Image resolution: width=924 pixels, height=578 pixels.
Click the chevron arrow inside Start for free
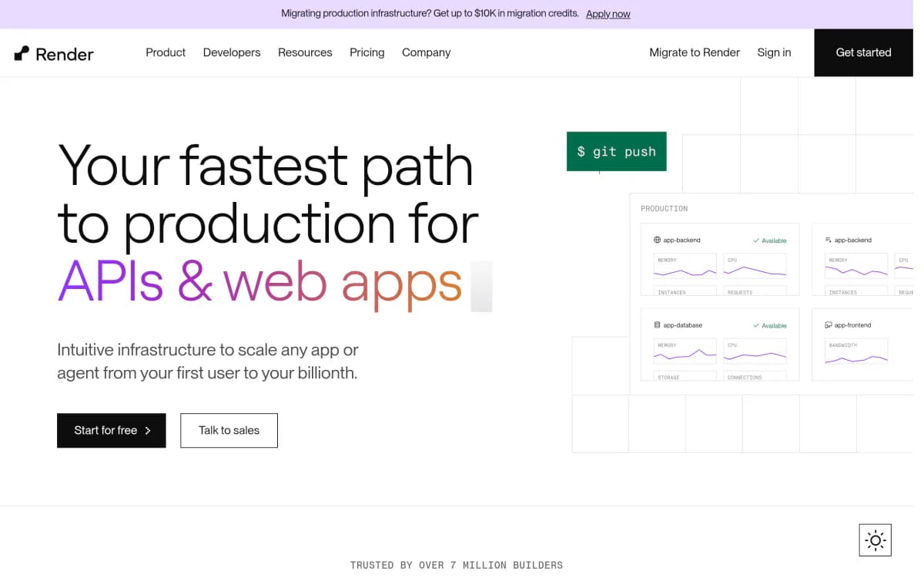click(x=148, y=431)
